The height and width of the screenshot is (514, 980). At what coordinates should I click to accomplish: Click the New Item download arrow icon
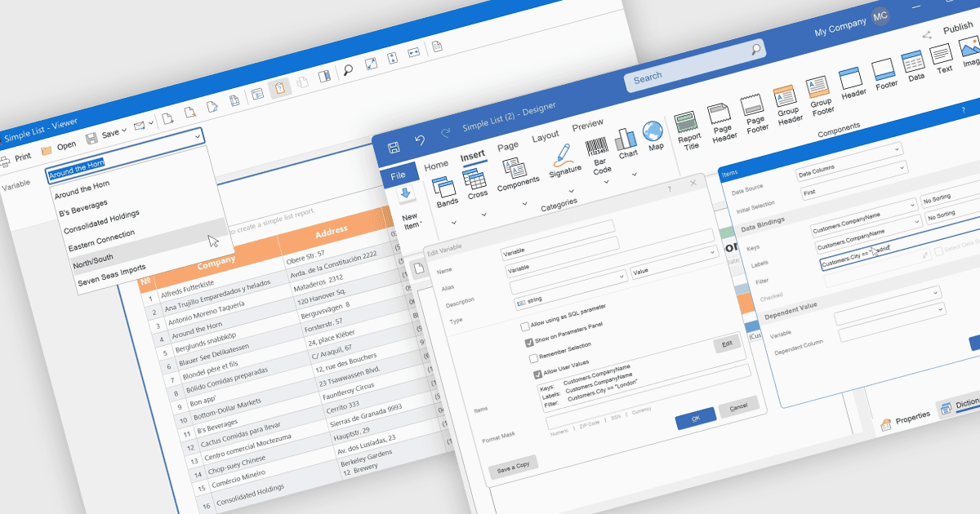(406, 193)
